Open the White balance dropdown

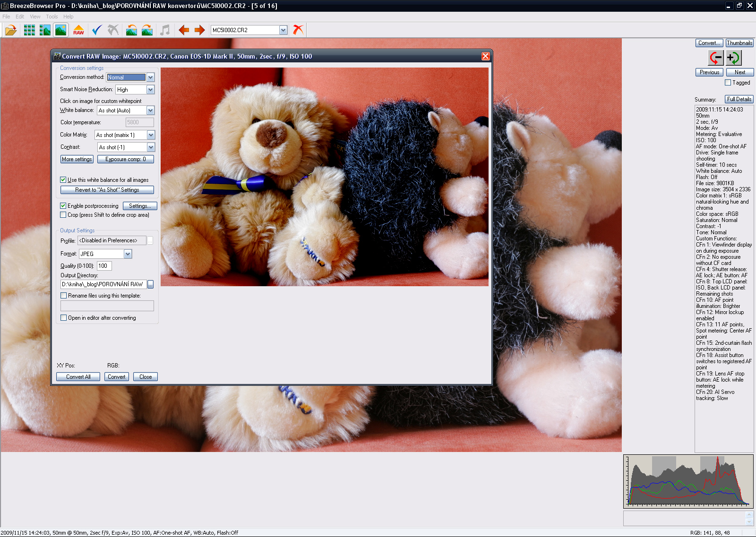[x=150, y=111]
